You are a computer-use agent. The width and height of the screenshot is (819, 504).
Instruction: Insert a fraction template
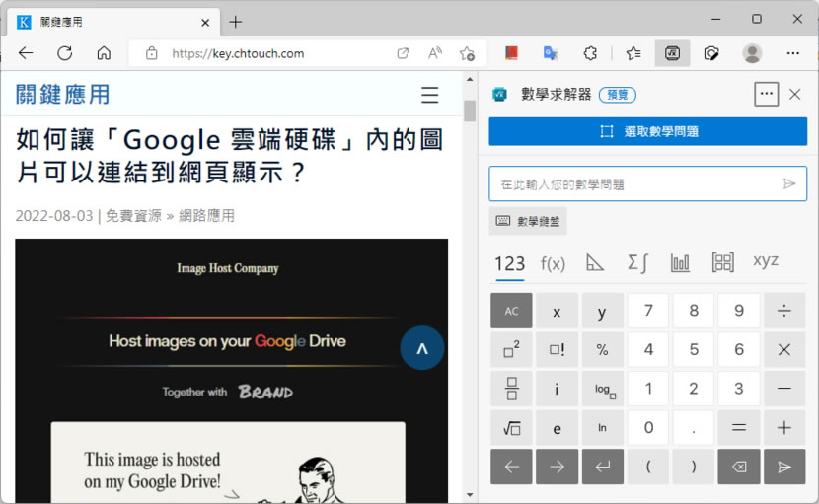click(511, 389)
